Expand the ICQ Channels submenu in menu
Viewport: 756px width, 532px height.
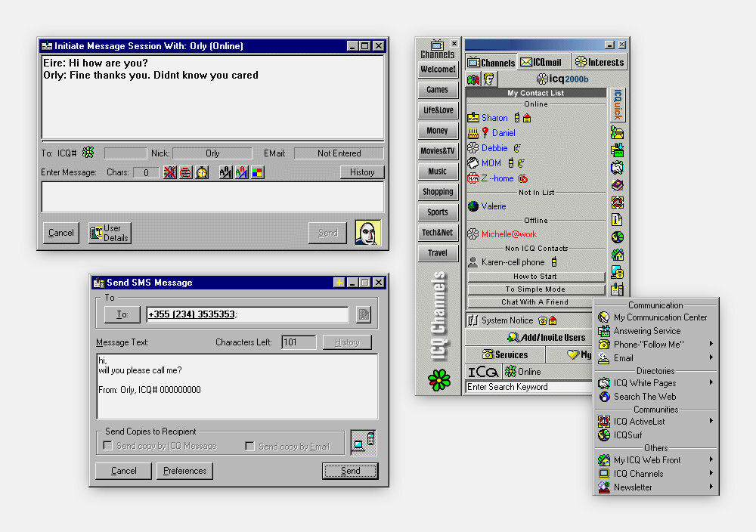711,473
